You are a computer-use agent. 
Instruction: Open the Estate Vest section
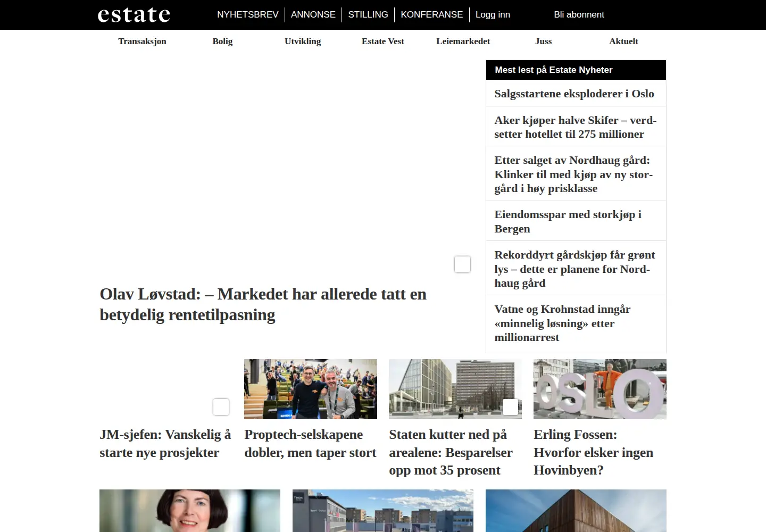(x=383, y=41)
